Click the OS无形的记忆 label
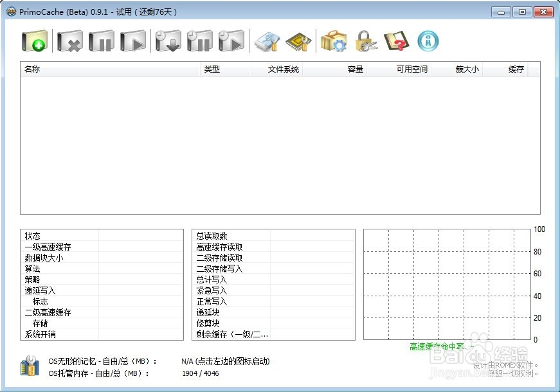Image resolution: width=560 pixels, height=392 pixels. [x=102, y=361]
